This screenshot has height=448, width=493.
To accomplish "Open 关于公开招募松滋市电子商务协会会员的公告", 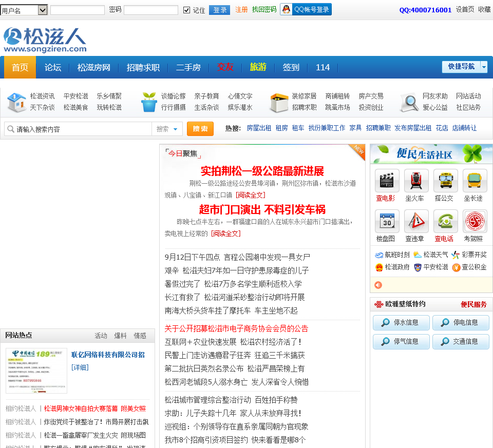I will point(236,328).
